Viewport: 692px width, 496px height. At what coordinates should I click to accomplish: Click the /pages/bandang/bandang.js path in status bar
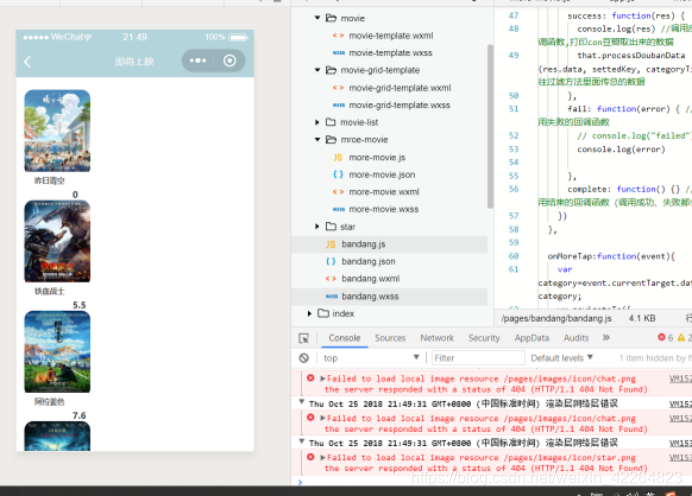(557, 318)
